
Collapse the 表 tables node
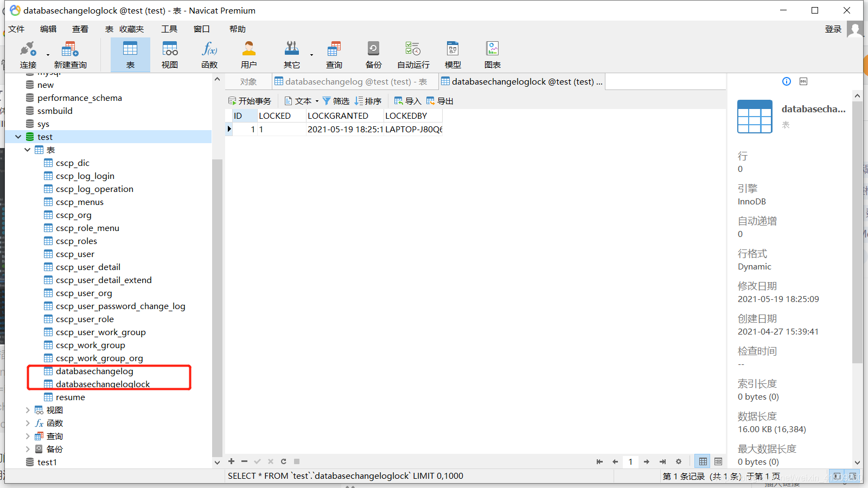[x=27, y=150]
